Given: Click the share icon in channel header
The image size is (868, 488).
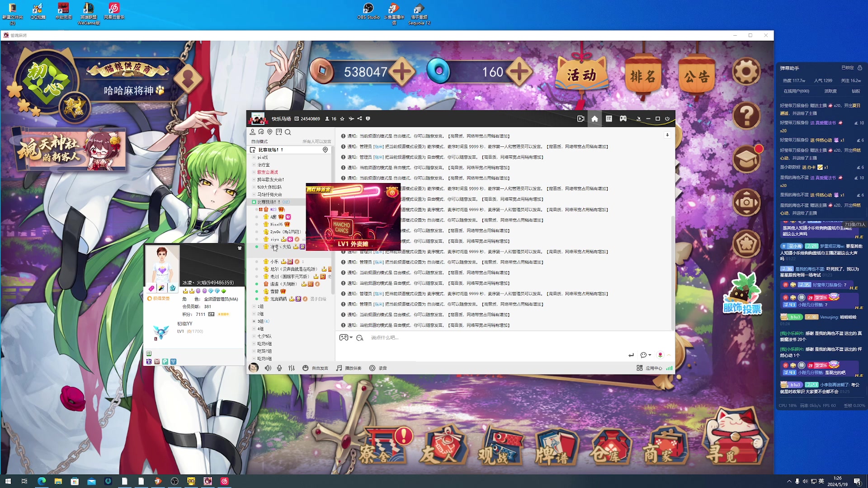Looking at the screenshot, I should tap(360, 119).
